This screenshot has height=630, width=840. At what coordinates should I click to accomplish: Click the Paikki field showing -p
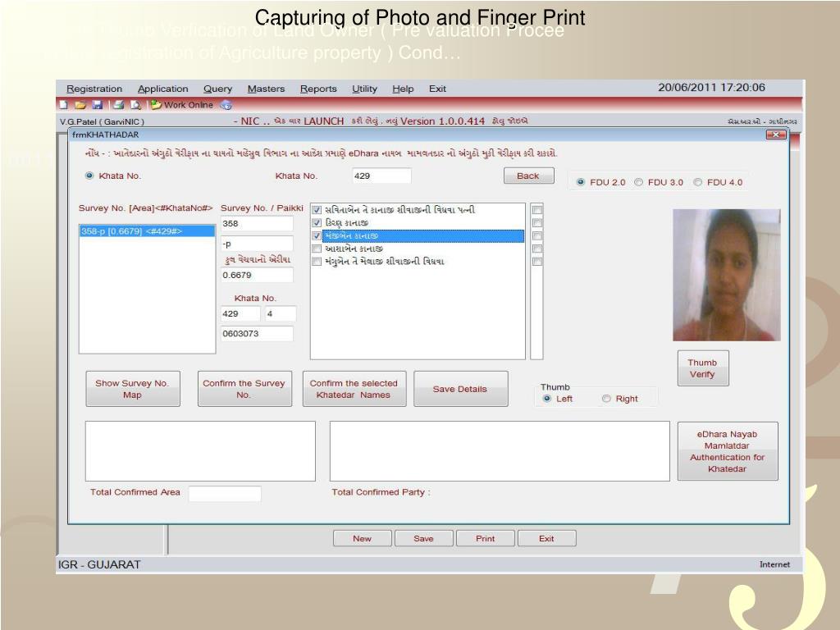[x=257, y=244]
